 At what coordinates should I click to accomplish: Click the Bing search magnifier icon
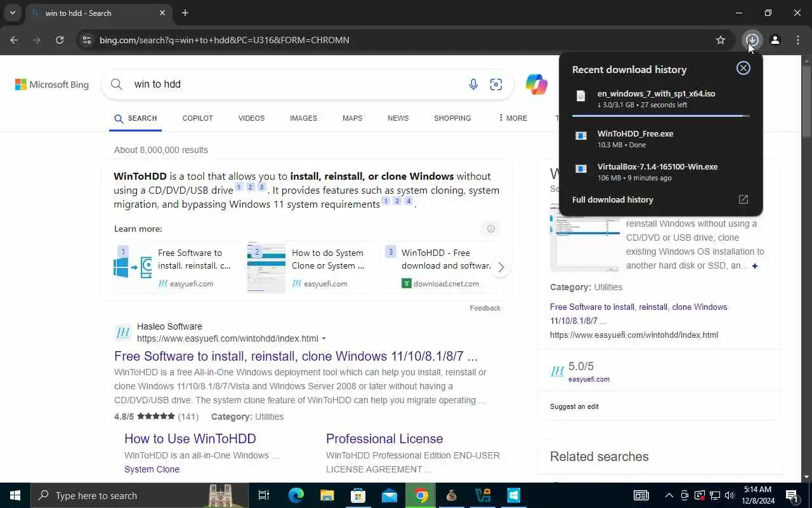pyautogui.click(x=116, y=84)
